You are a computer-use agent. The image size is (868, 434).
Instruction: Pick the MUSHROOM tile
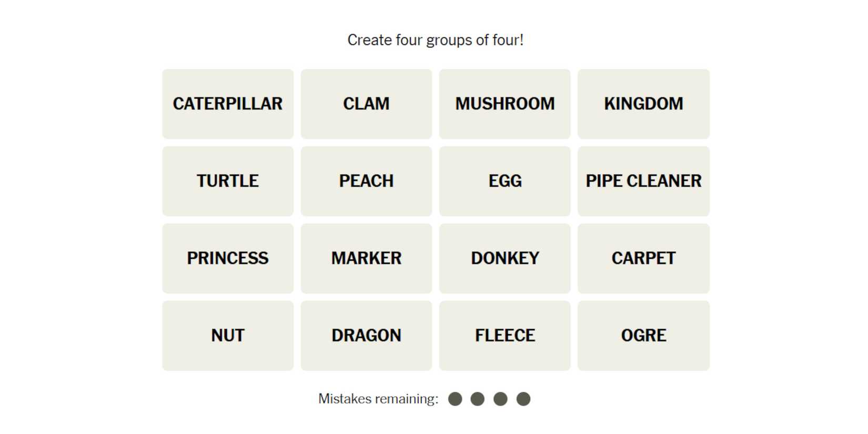(504, 104)
